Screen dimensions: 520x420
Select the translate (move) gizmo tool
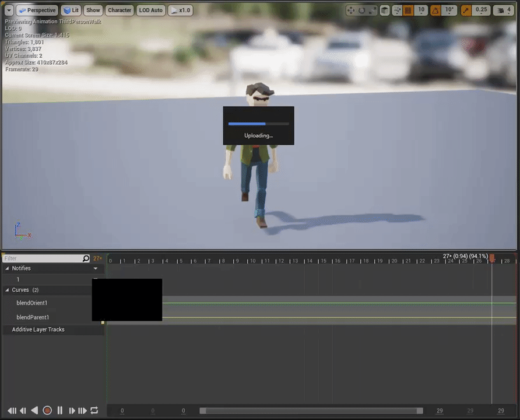(350, 10)
